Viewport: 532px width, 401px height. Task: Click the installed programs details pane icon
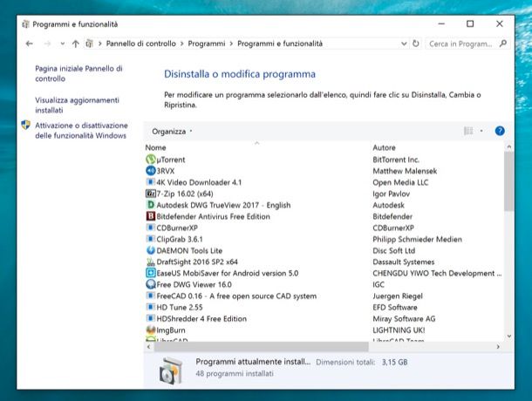point(171,370)
